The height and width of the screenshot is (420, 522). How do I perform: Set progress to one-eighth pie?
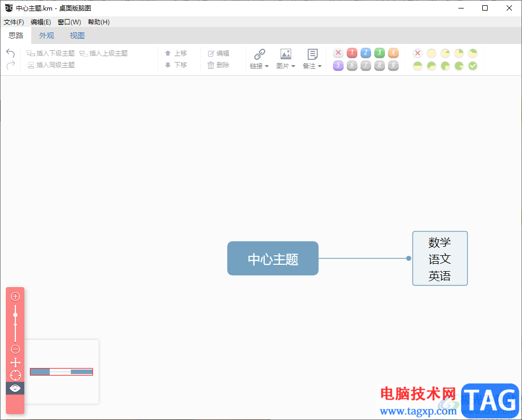(x=445, y=53)
